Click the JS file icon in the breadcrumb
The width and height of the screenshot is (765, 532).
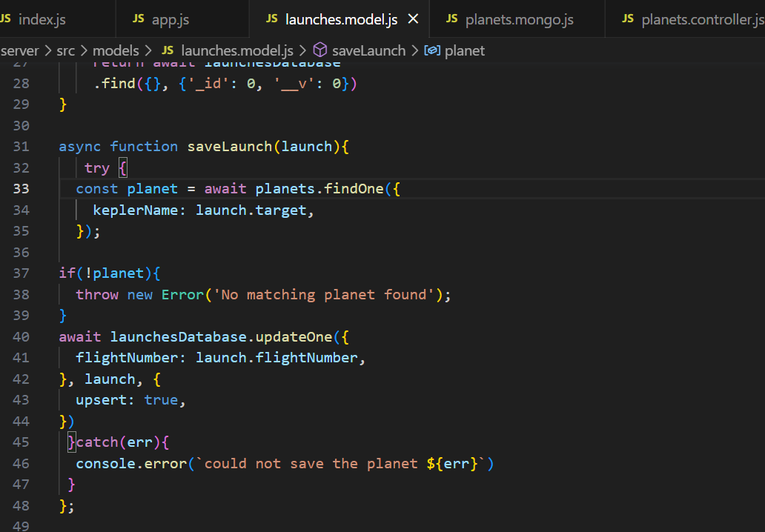[168, 50]
